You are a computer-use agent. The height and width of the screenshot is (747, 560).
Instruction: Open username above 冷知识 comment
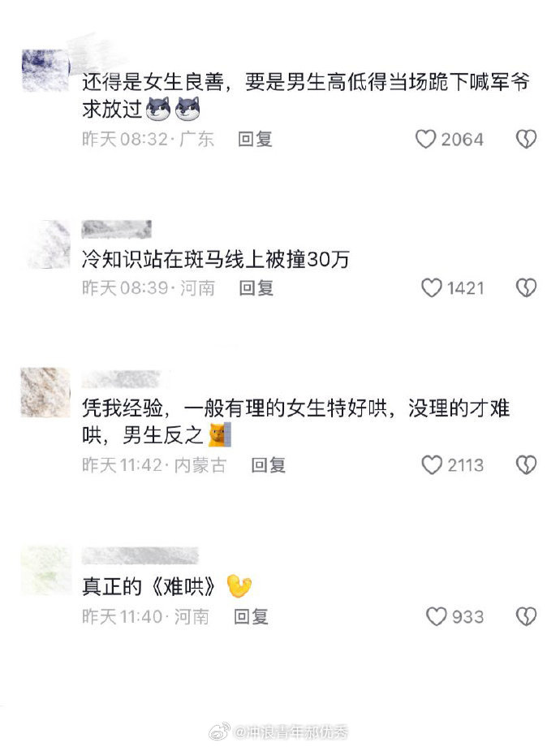point(117,229)
